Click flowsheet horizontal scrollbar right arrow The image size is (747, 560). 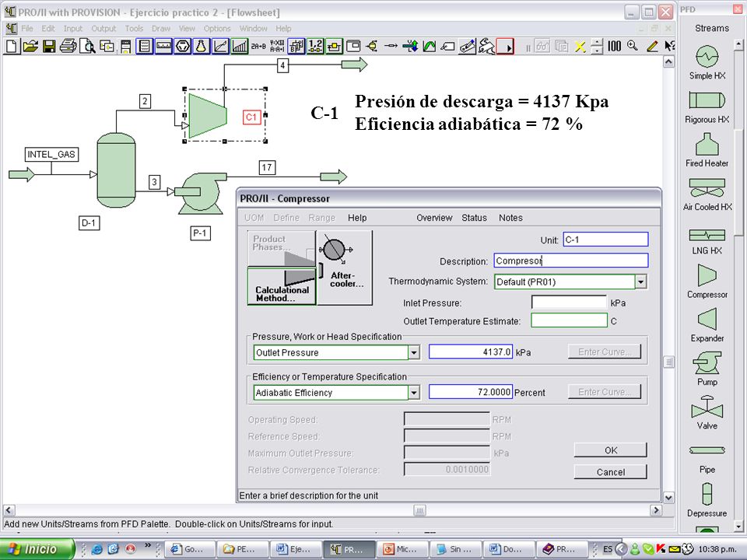[656, 510]
